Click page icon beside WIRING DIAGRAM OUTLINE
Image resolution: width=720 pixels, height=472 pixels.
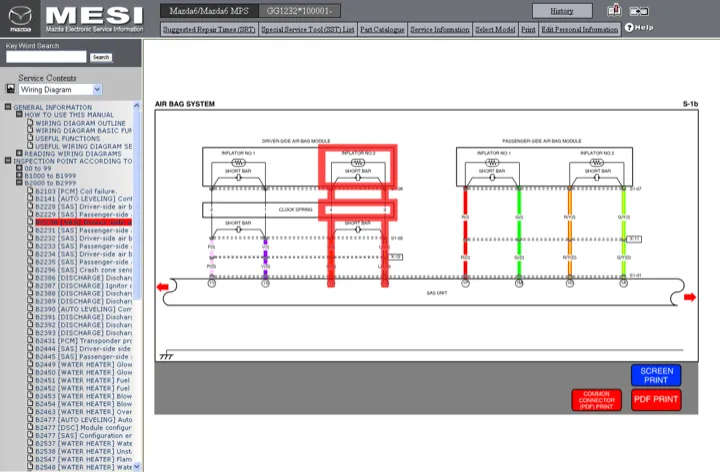click(x=30, y=123)
